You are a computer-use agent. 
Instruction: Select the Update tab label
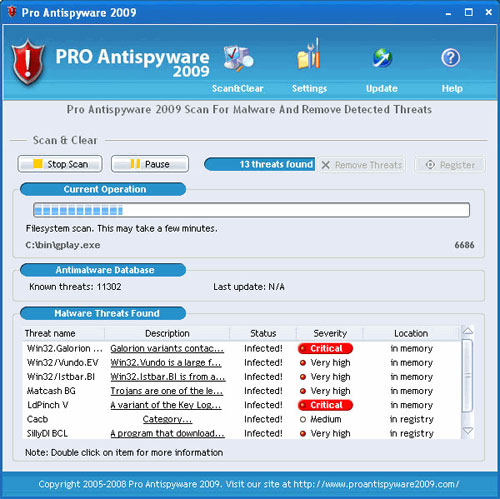(382, 88)
